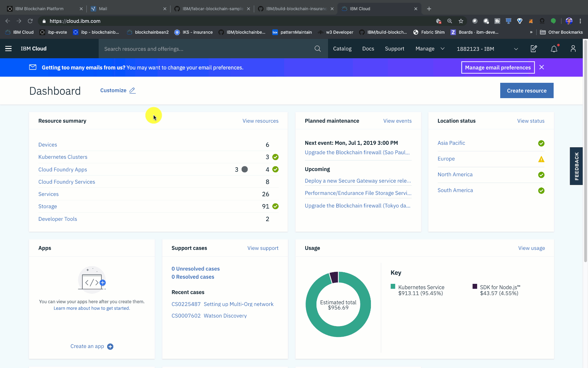
Task: Click the apps code illustration
Action: click(x=92, y=280)
